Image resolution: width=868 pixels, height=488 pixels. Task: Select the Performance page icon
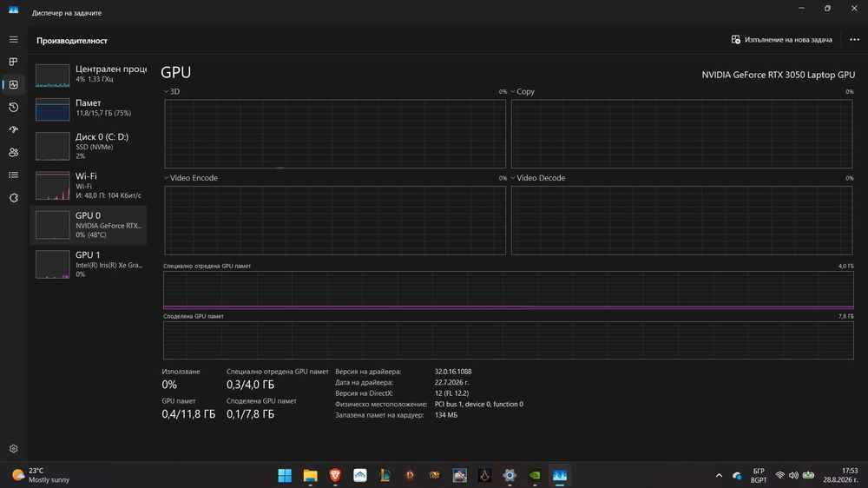coord(13,84)
